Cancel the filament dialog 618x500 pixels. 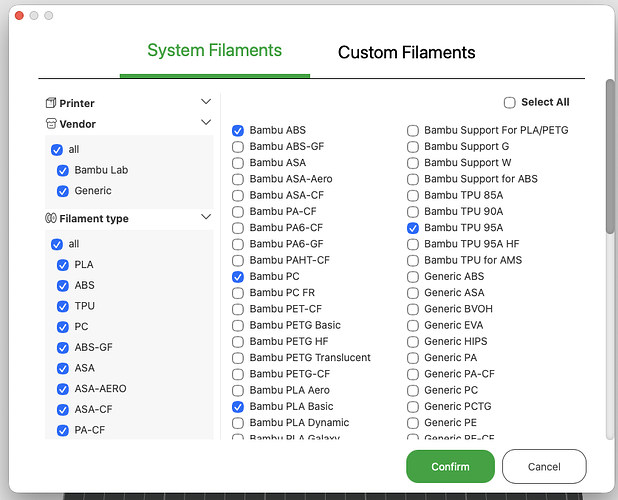[x=544, y=467]
